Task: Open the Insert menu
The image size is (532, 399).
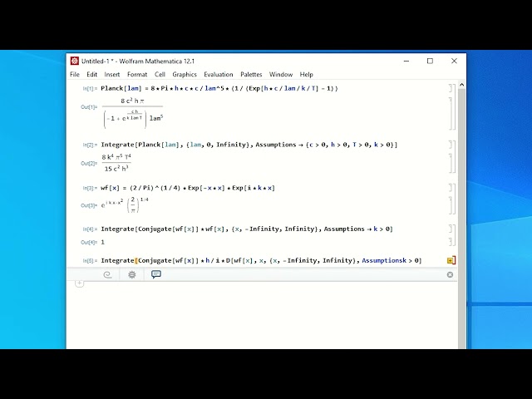Action: coord(112,74)
